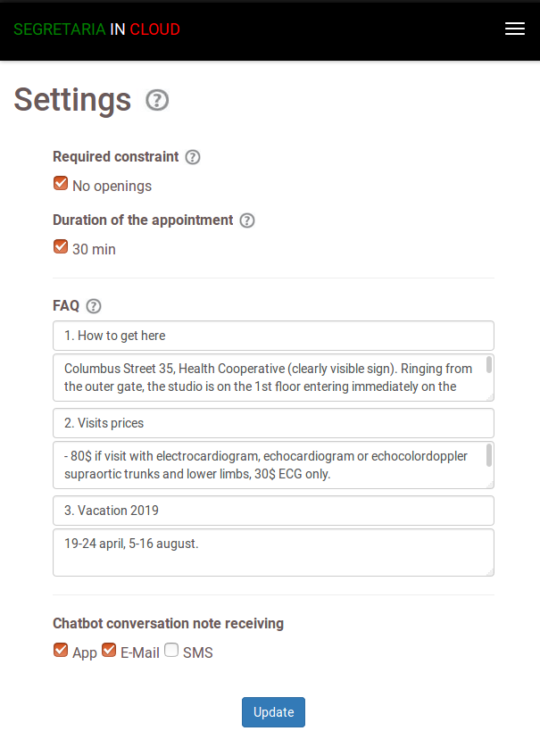Toggle the E-Mail notification checkbox
540x756 pixels.
point(109,650)
